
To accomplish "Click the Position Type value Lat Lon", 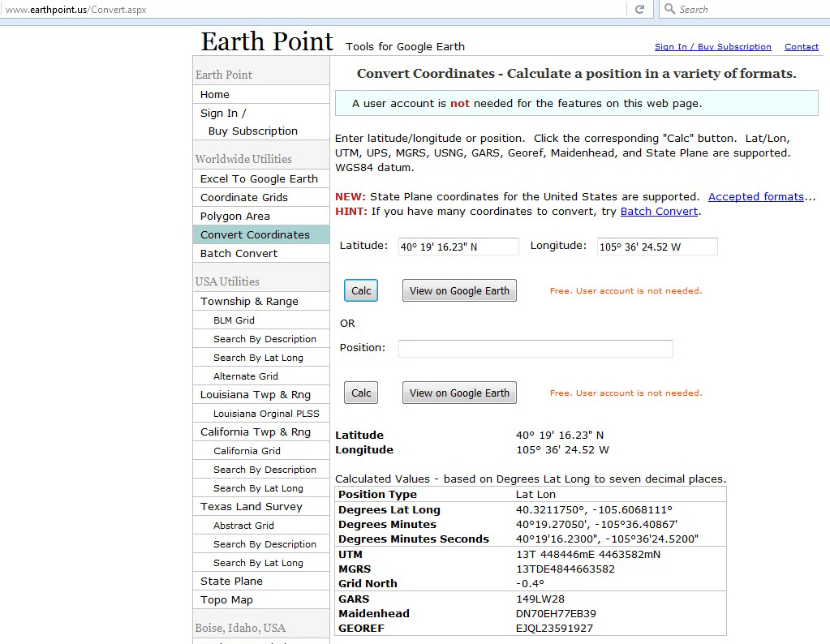I will pyautogui.click(x=535, y=495).
